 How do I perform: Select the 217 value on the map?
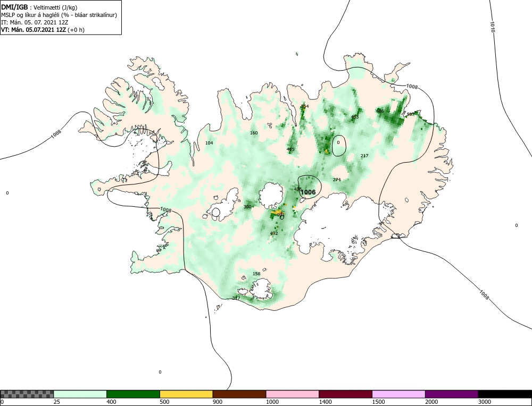pyautogui.click(x=364, y=156)
